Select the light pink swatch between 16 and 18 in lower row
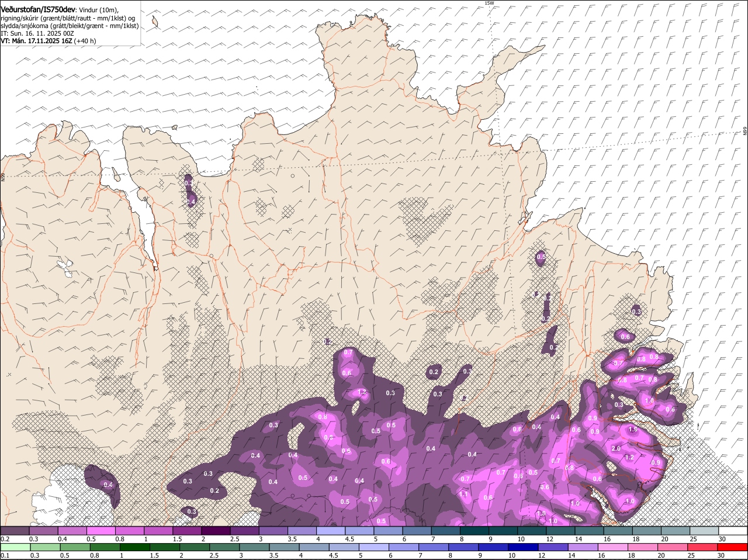 pyautogui.click(x=612, y=547)
